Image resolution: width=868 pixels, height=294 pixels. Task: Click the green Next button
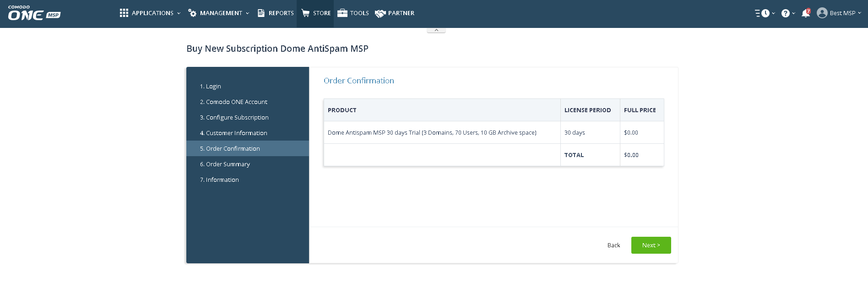pyautogui.click(x=651, y=245)
